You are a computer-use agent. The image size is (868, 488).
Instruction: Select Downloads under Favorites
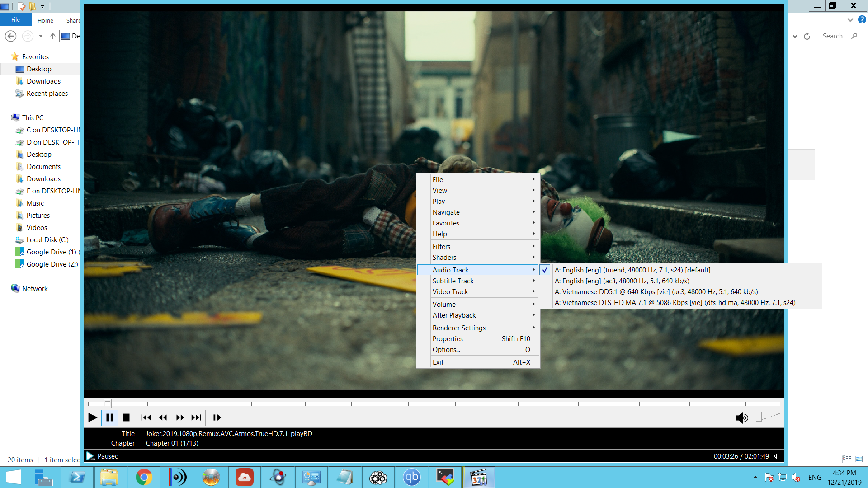(x=43, y=81)
